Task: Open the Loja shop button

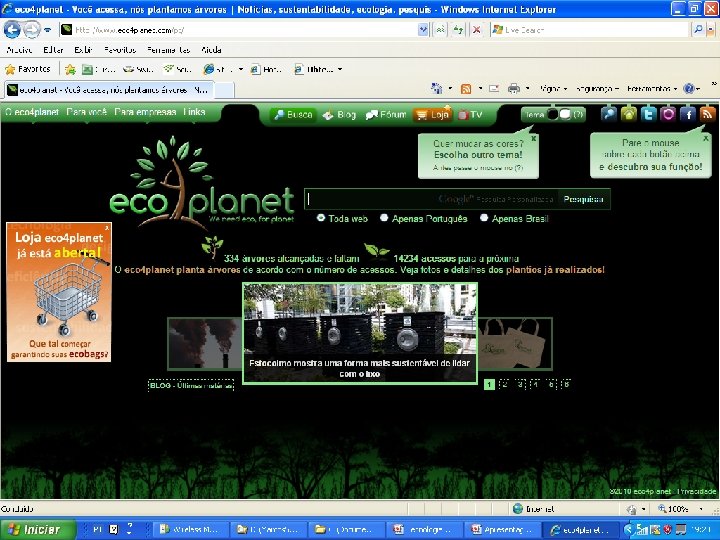Action: click(x=432, y=115)
